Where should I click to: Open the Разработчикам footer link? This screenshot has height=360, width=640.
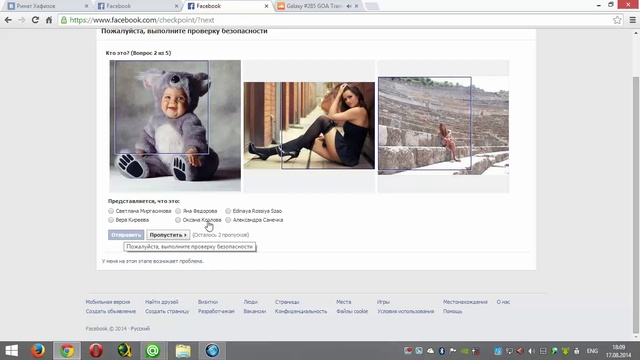pos(216,311)
